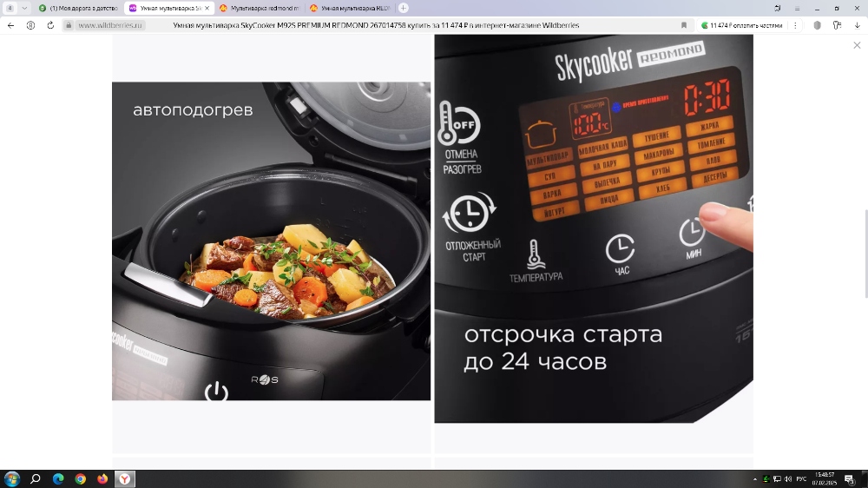Click the green monitor icon in the system tray

[x=766, y=479]
